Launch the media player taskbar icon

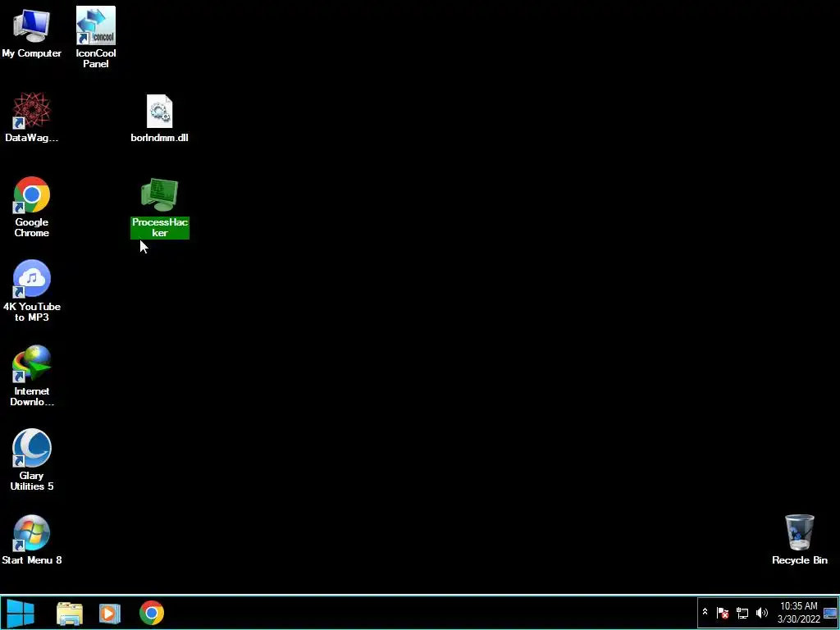(110, 614)
